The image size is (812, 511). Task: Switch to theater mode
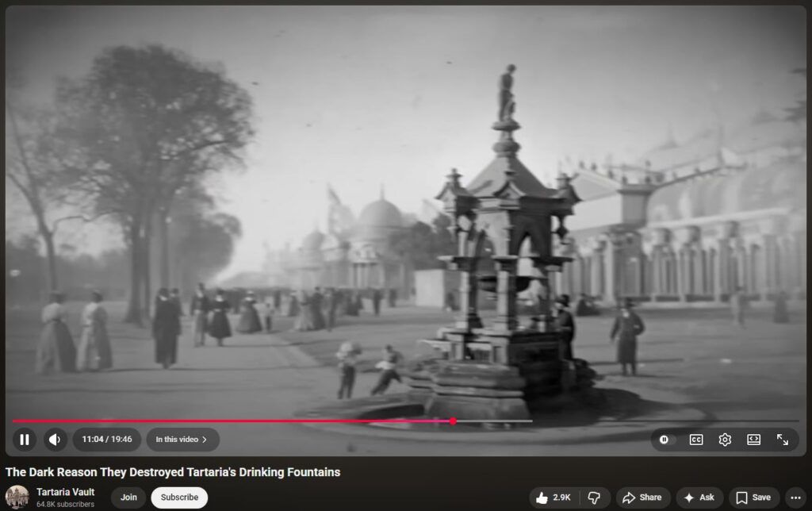coord(753,440)
